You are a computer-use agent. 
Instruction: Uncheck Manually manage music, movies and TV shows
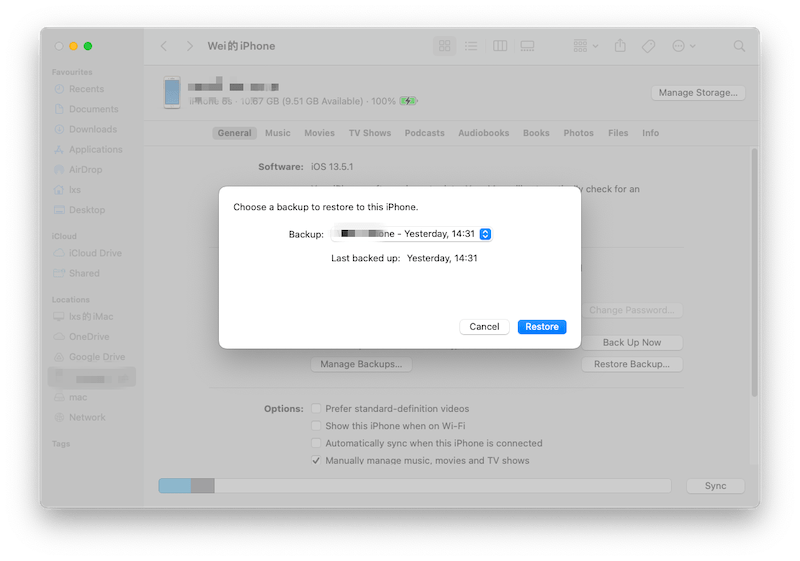point(316,461)
